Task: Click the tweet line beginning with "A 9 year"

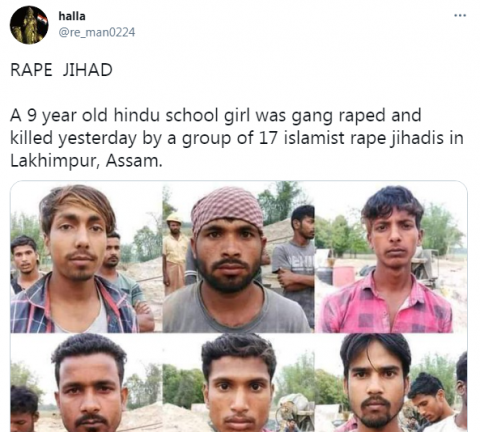Action: [x=216, y=116]
